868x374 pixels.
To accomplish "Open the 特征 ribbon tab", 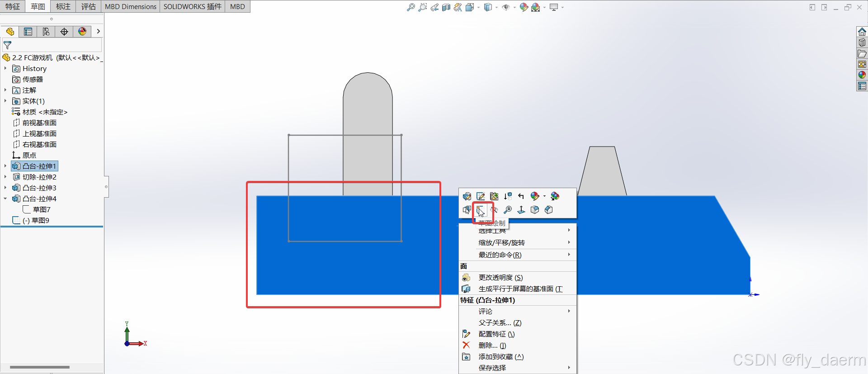I will coord(13,6).
